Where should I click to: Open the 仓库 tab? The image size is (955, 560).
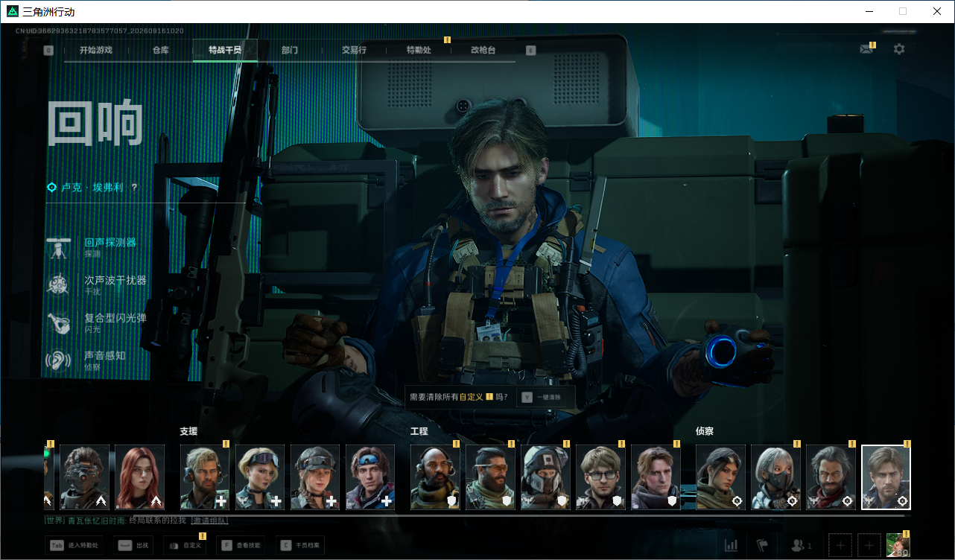(x=160, y=50)
